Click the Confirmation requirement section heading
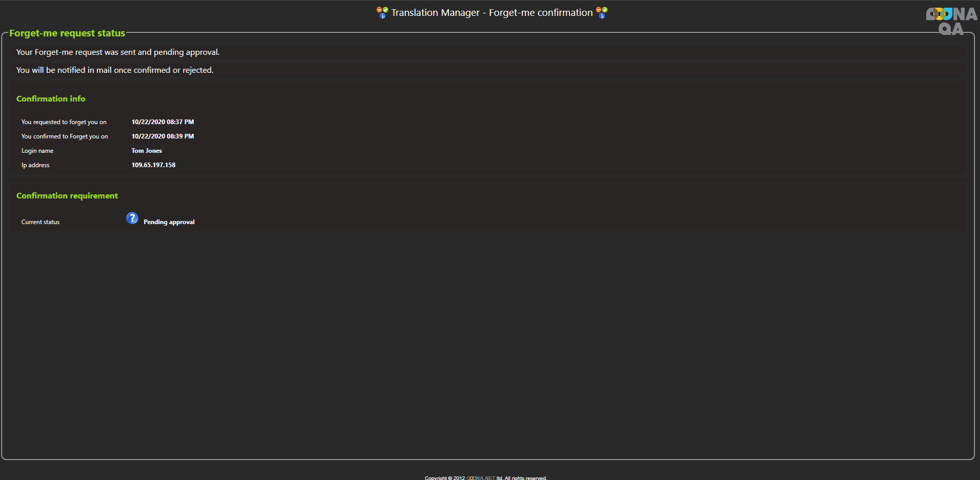This screenshot has height=480, width=980. pos(67,196)
